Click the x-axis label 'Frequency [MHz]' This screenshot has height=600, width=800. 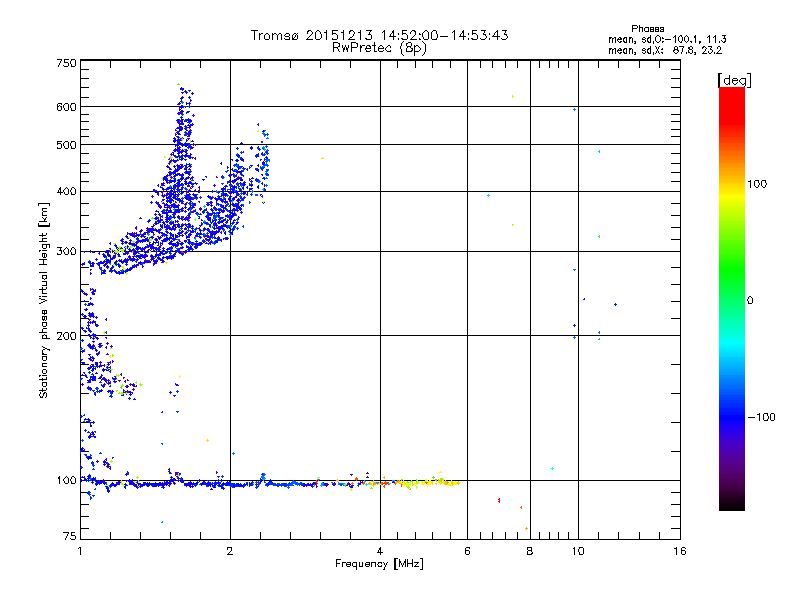[x=379, y=564]
